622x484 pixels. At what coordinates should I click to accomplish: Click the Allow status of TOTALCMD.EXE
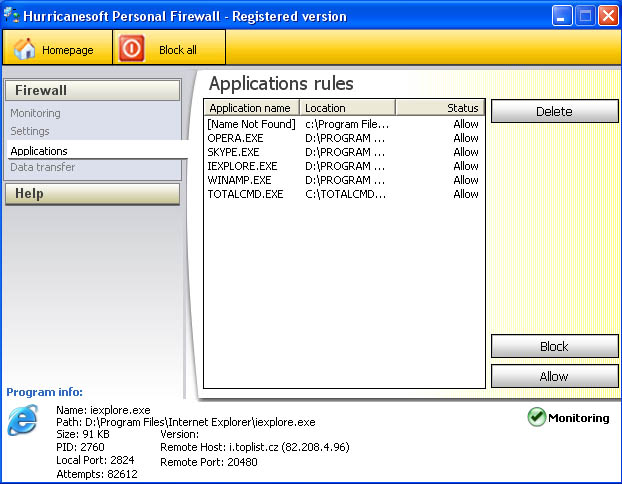(466, 194)
